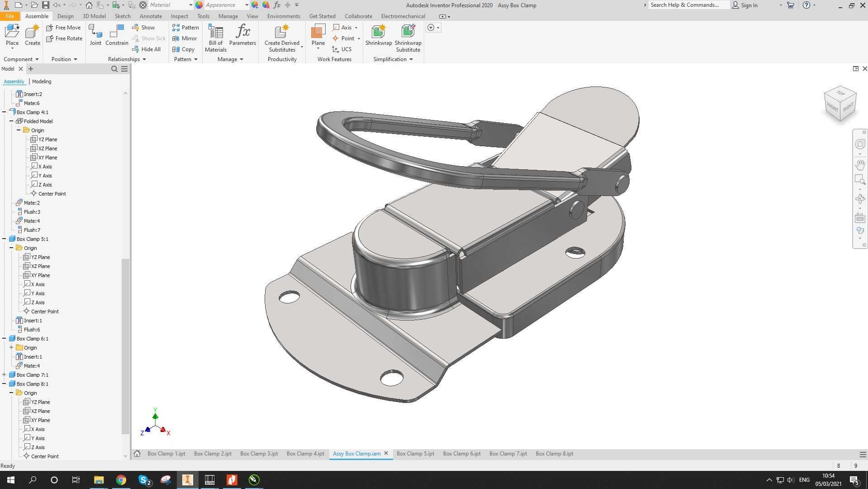This screenshot has height=489, width=868.
Task: Create a work Plane
Action: click(x=318, y=36)
